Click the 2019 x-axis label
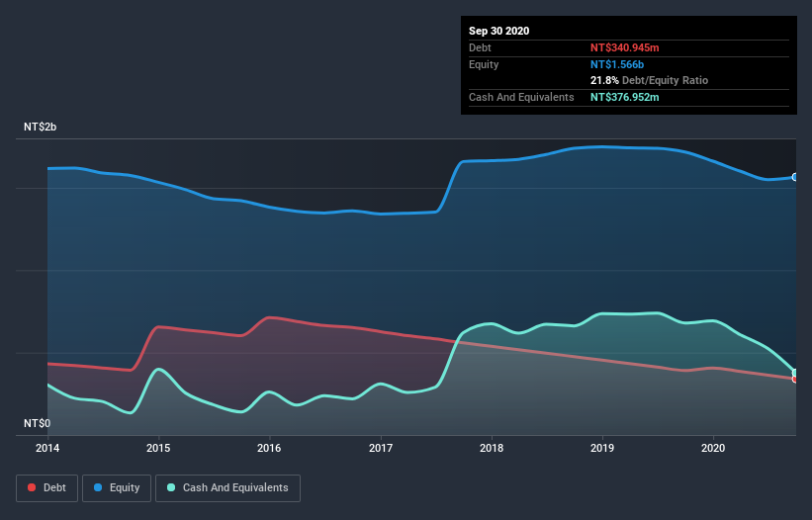Image resolution: width=812 pixels, height=520 pixels. [602, 448]
